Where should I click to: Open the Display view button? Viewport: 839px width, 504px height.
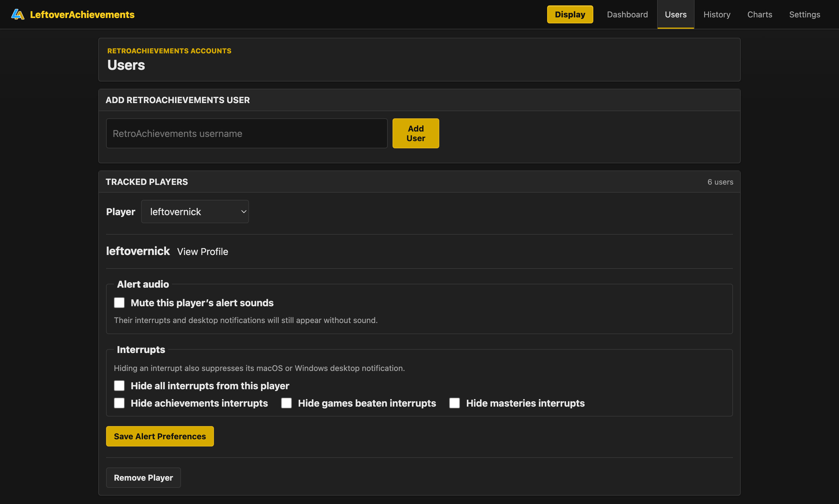(570, 14)
